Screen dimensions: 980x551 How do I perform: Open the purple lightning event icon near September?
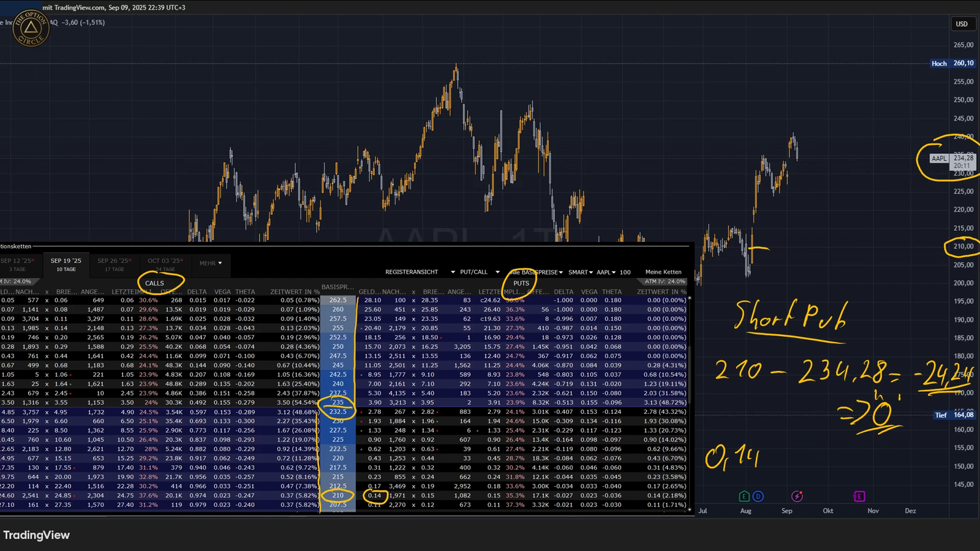(x=797, y=497)
